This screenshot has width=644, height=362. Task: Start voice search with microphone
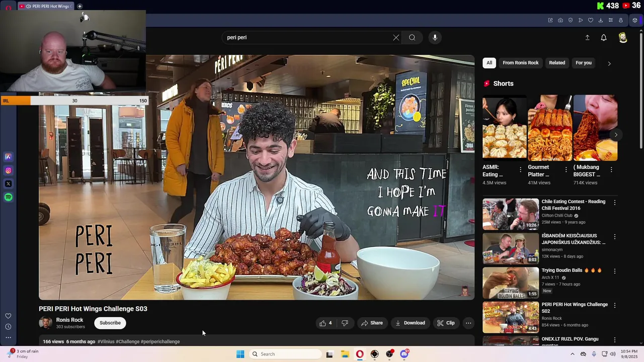tap(435, 37)
